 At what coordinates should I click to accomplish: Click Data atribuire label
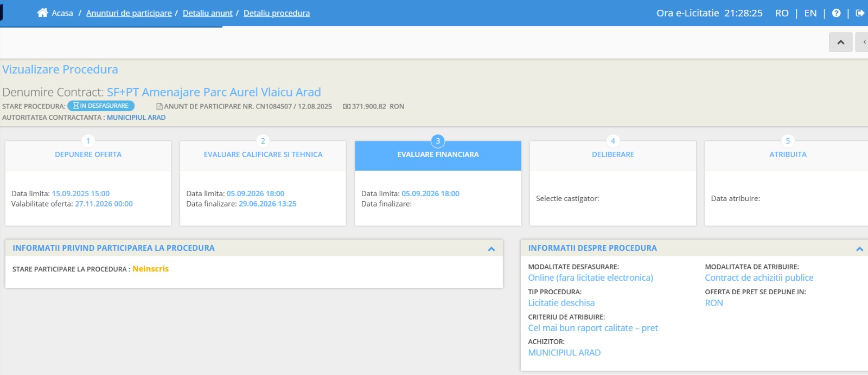pos(736,198)
